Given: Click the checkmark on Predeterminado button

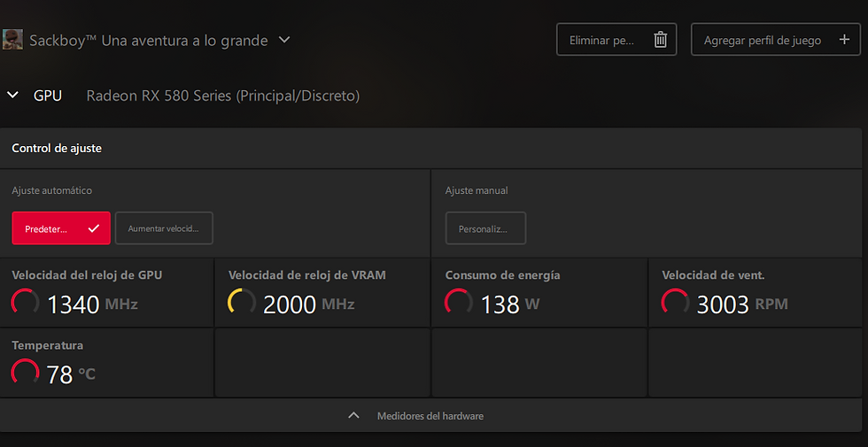Looking at the screenshot, I should [94, 228].
